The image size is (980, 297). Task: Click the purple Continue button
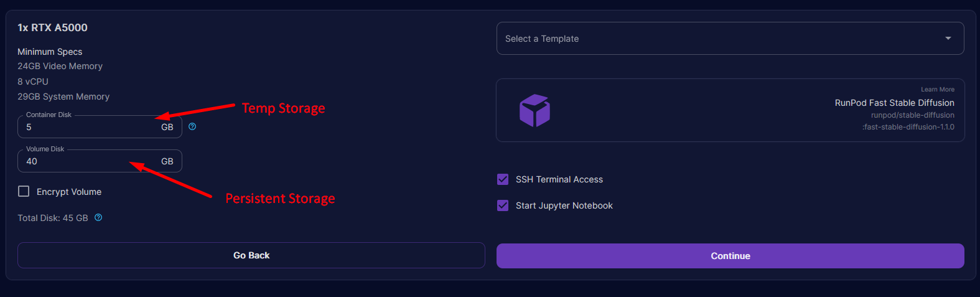pyautogui.click(x=730, y=256)
